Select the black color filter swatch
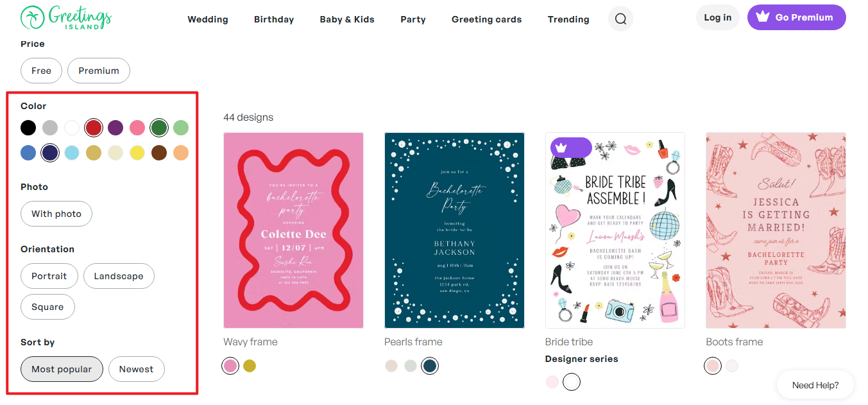Screen dimensions: 868x405 28,128
